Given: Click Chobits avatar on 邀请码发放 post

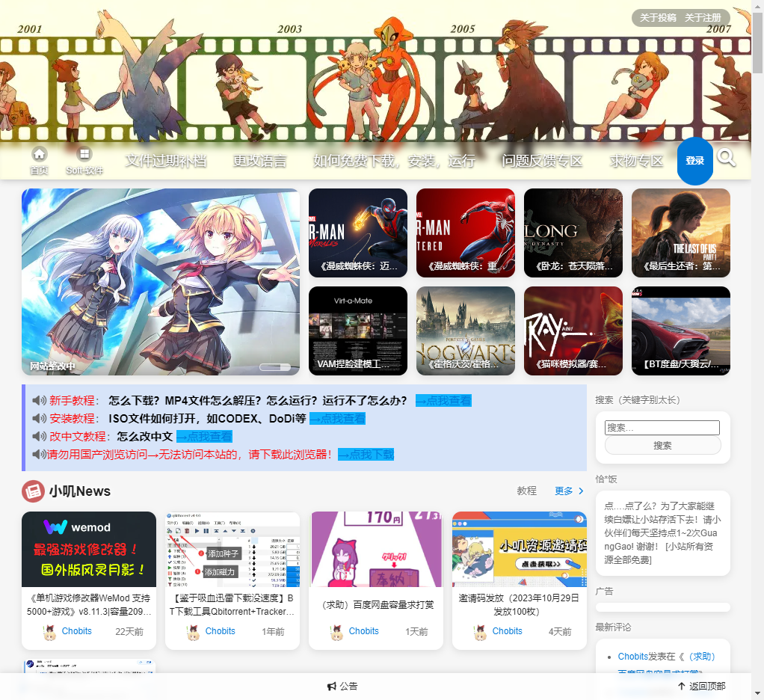Looking at the screenshot, I should [x=481, y=632].
